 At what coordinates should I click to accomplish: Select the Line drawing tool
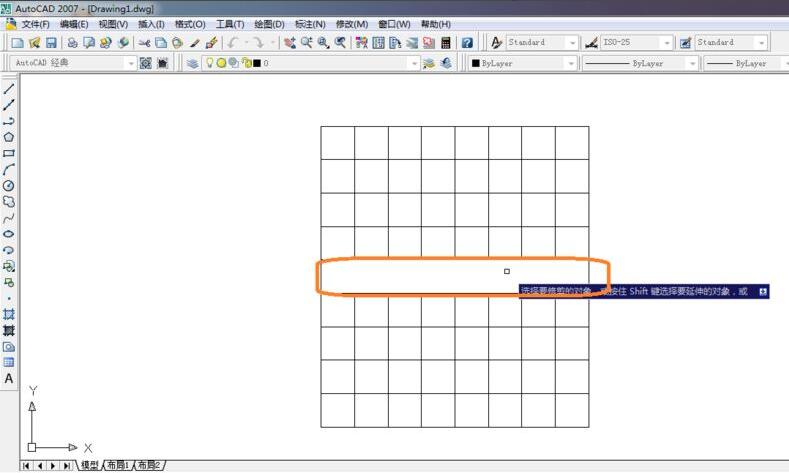coord(9,89)
